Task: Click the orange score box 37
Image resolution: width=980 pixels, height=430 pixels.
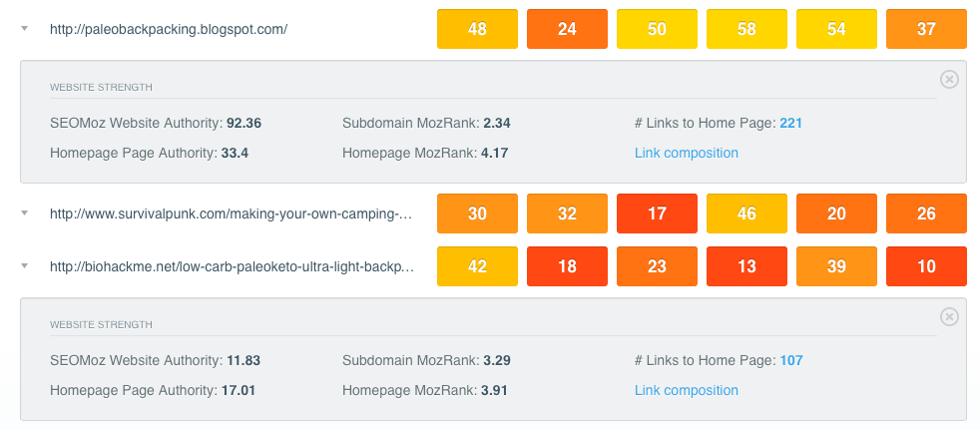Action: (x=926, y=29)
